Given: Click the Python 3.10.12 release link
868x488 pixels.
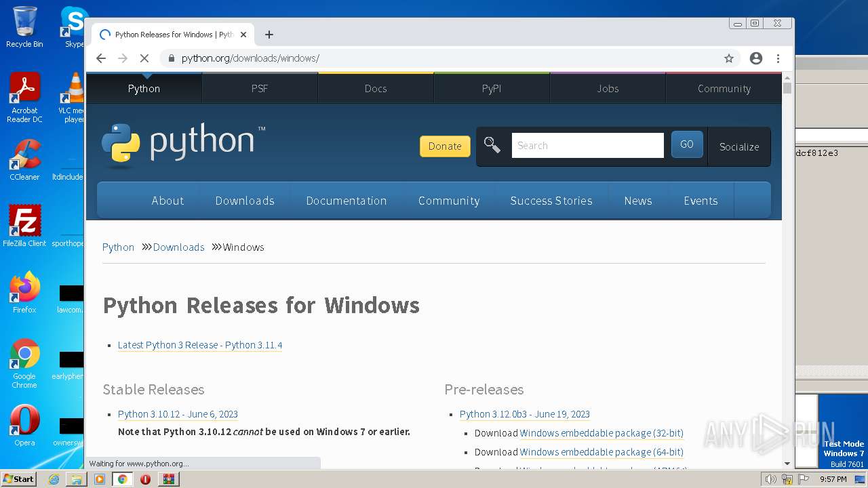Looking at the screenshot, I should click(x=178, y=414).
